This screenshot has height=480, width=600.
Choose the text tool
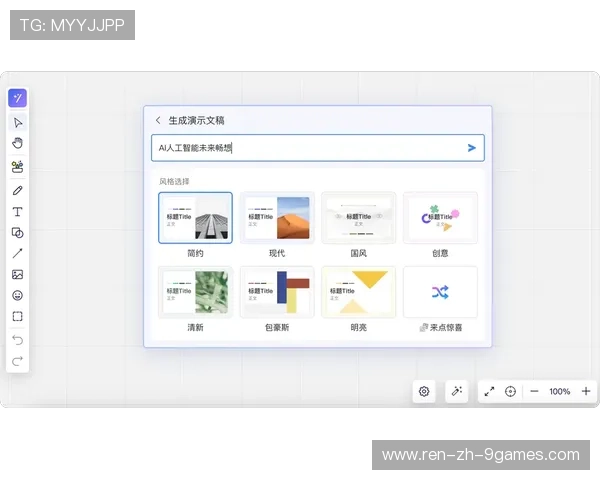(18, 212)
